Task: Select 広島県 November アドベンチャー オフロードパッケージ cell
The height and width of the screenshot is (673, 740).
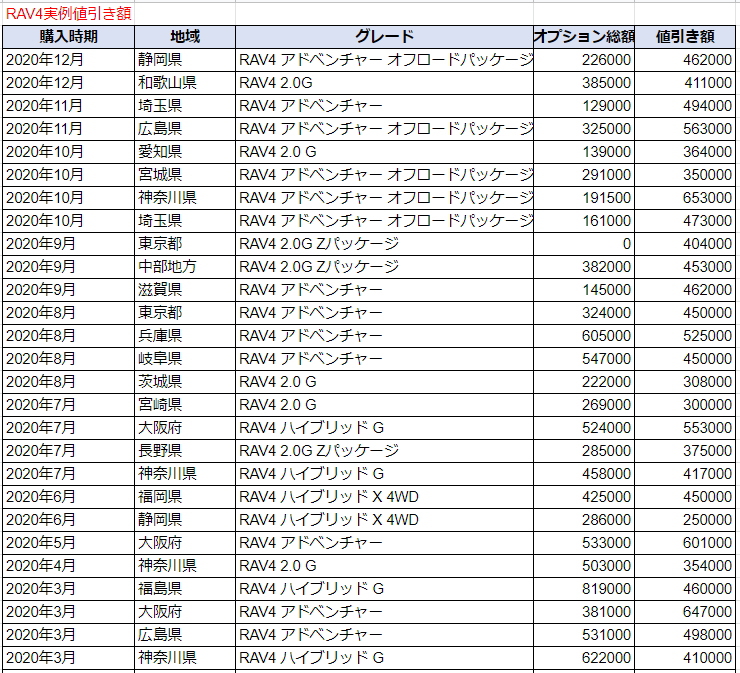Action: (x=385, y=129)
